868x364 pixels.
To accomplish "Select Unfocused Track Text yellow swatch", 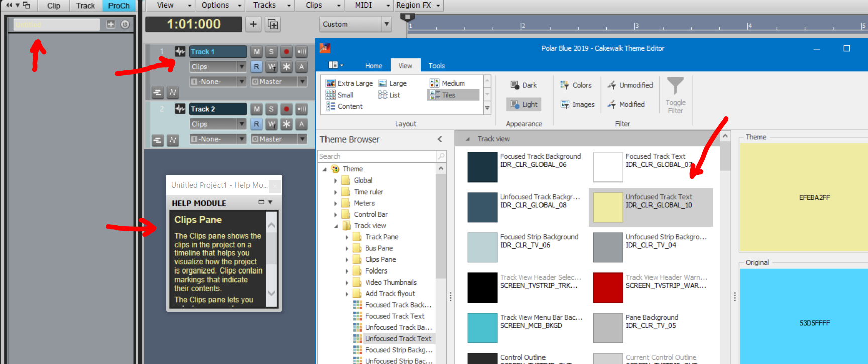I will tap(608, 207).
